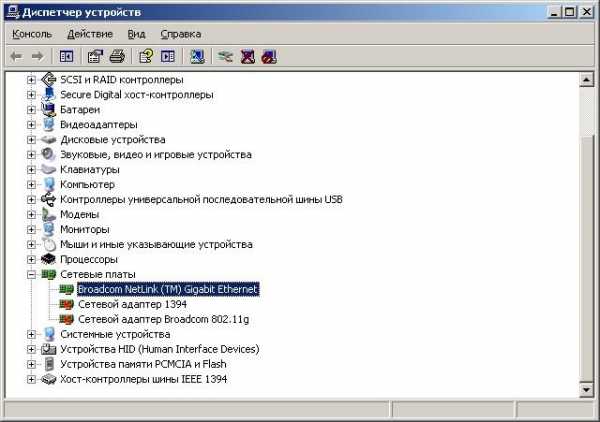
Task: Click the SCSI and RAID controllers icon
Action: point(49,80)
